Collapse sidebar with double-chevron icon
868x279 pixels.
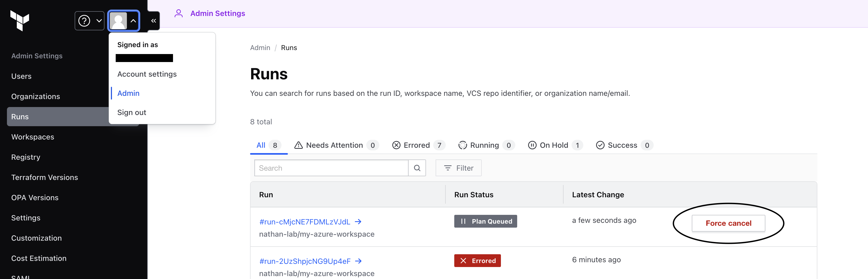(x=153, y=21)
